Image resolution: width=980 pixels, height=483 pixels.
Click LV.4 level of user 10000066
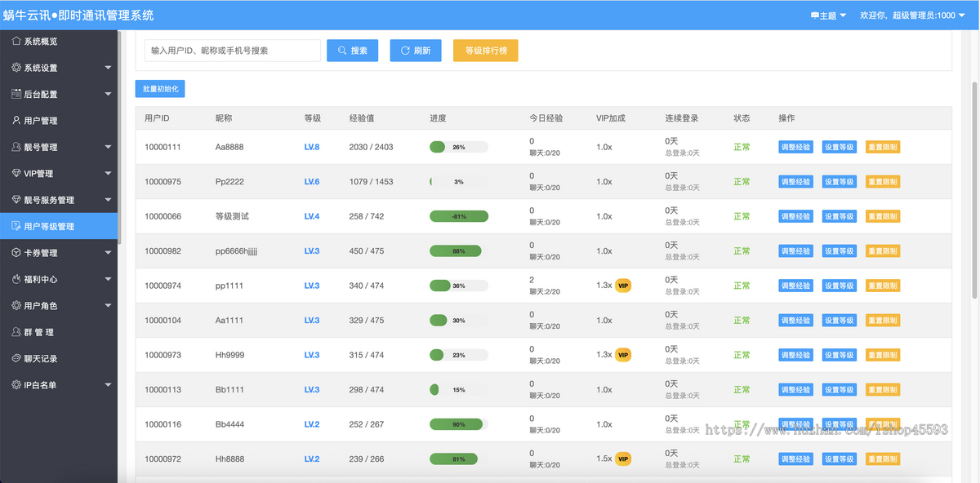[312, 216]
